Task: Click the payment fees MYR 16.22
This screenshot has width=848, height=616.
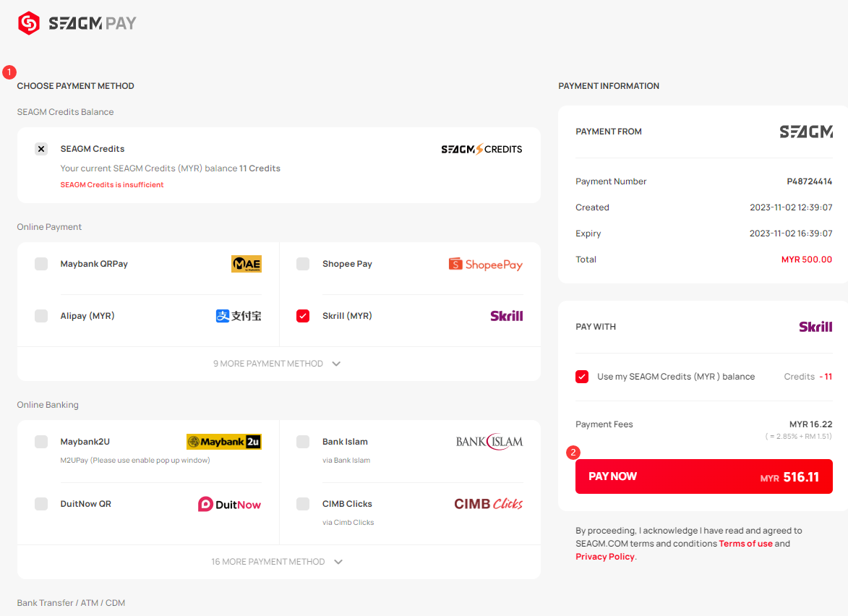Action: (810, 424)
